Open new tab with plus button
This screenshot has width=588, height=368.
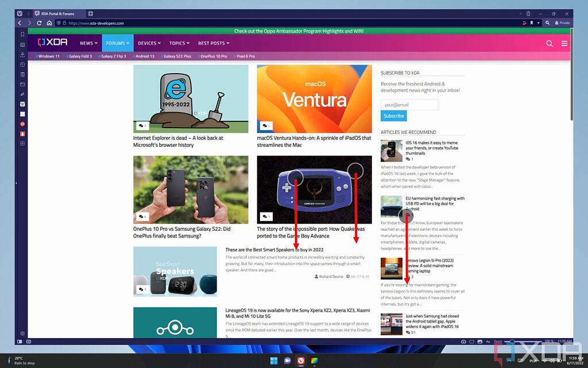(91, 13)
